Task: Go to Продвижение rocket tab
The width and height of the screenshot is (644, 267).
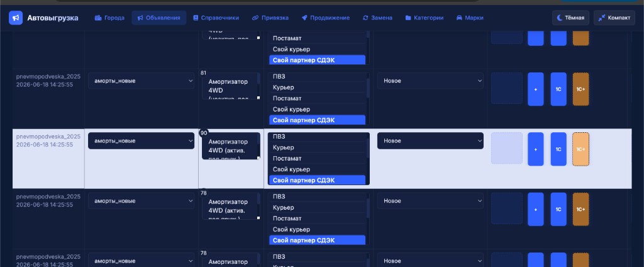Action: 325,18
